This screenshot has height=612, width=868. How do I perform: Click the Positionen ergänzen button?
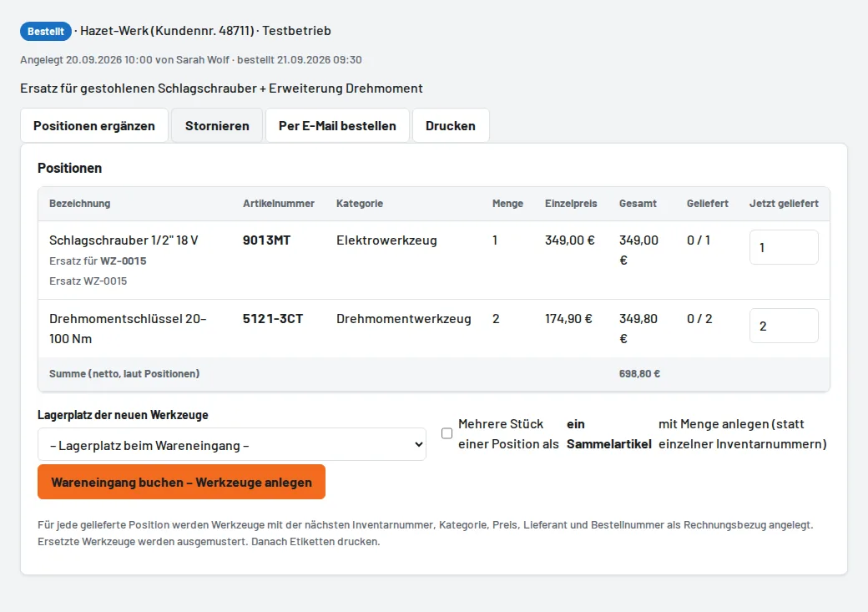coord(94,126)
